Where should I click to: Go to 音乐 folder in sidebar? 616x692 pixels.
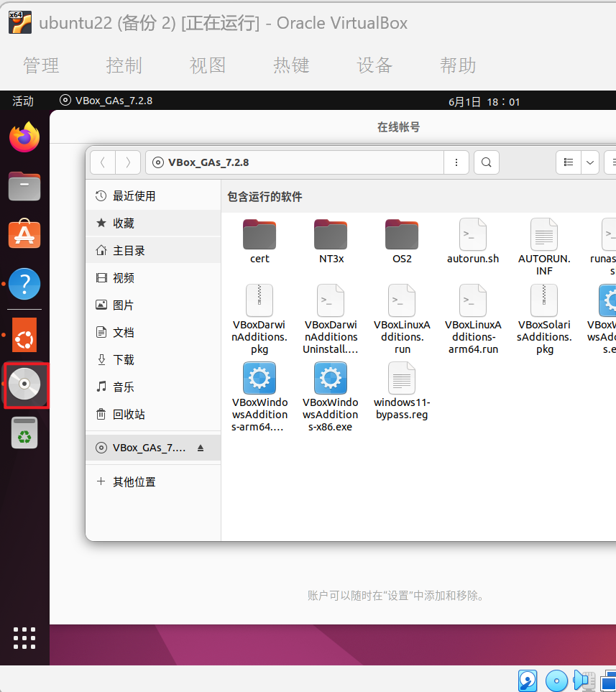153,387
